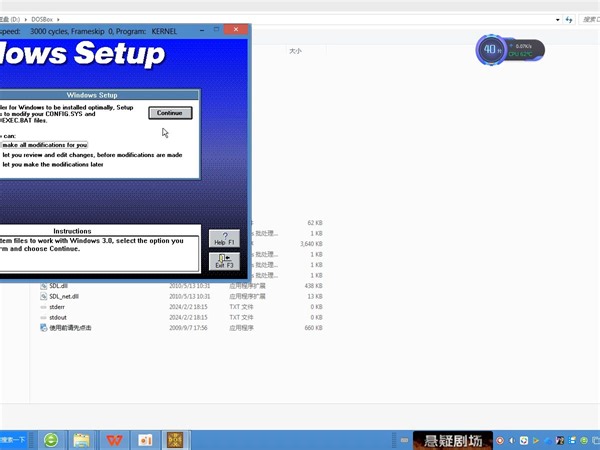Open the address bar history dropdown arrow

(558, 20)
